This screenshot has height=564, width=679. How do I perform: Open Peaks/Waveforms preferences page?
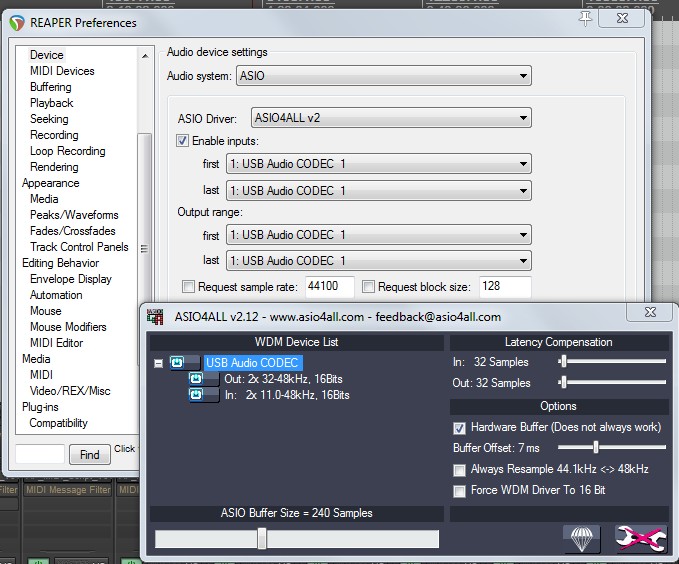pyautogui.click(x=74, y=215)
